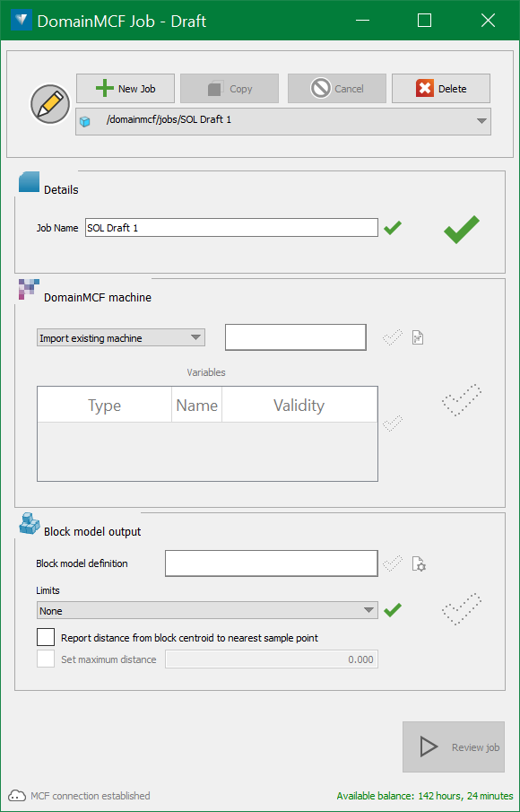The width and height of the screenshot is (520, 812).
Task: Click the DomainMCF machine section icon
Action: click(x=29, y=289)
